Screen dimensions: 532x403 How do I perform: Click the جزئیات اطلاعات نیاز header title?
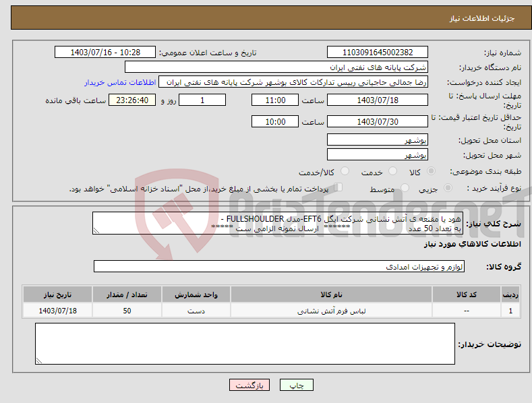482,18
